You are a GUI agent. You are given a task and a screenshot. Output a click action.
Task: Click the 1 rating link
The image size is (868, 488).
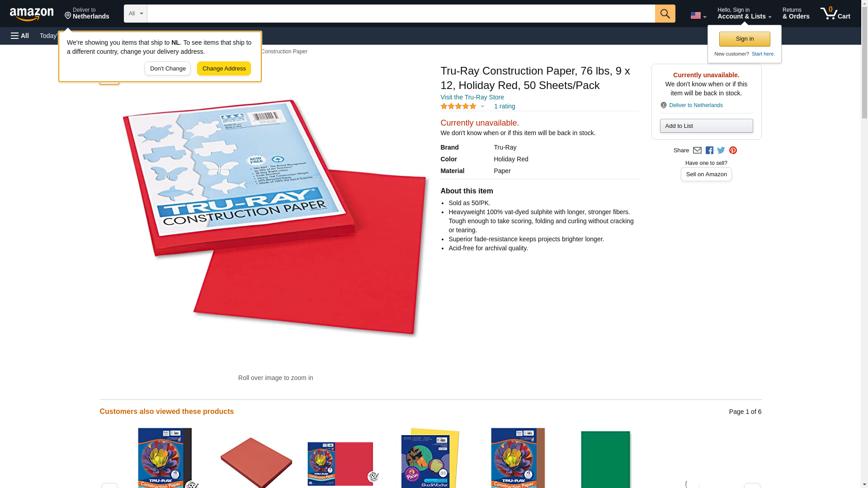[504, 106]
